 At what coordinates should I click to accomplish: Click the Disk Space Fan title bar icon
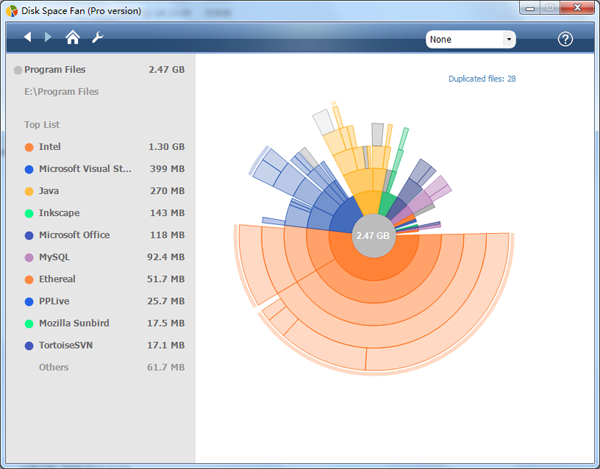click(x=12, y=10)
